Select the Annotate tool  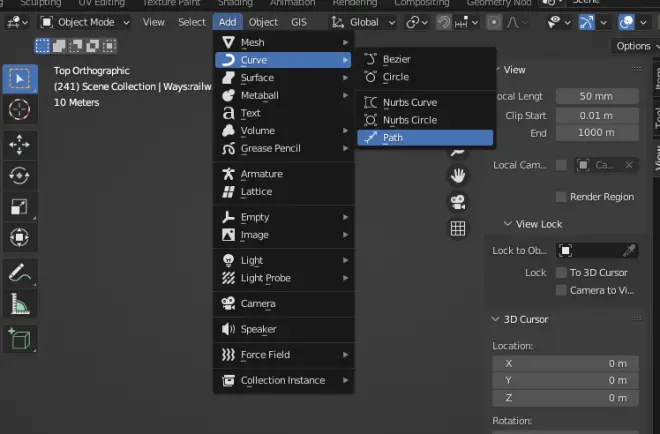(20, 273)
